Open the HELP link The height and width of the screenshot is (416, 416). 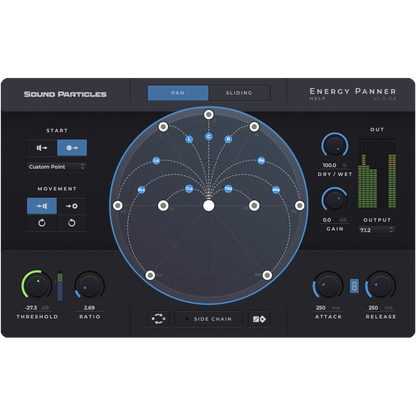coord(317,99)
